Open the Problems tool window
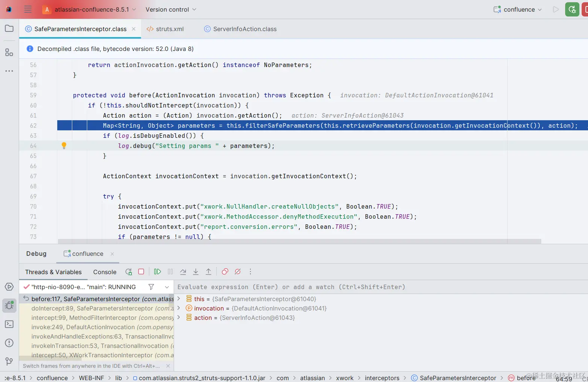This screenshot has width=588, height=382. click(x=9, y=343)
